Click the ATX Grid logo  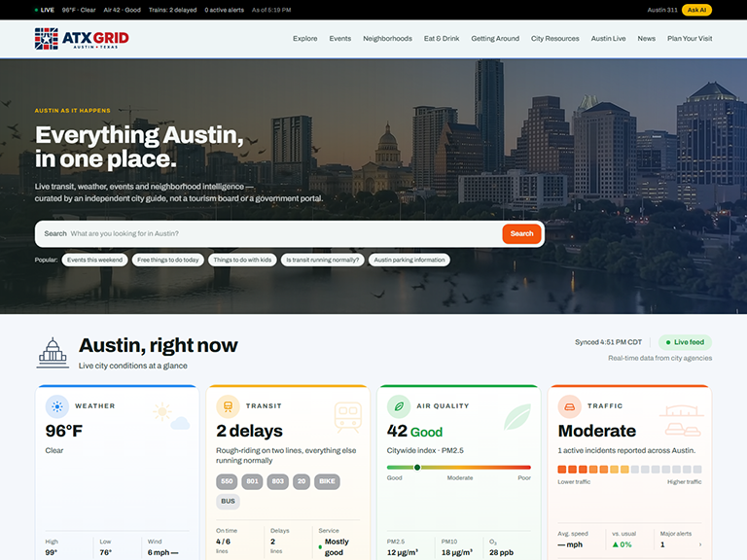(82, 39)
